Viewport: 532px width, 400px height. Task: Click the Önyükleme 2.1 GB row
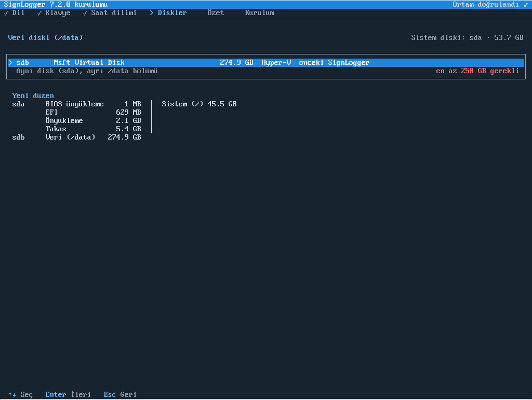pyautogui.click(x=93, y=120)
